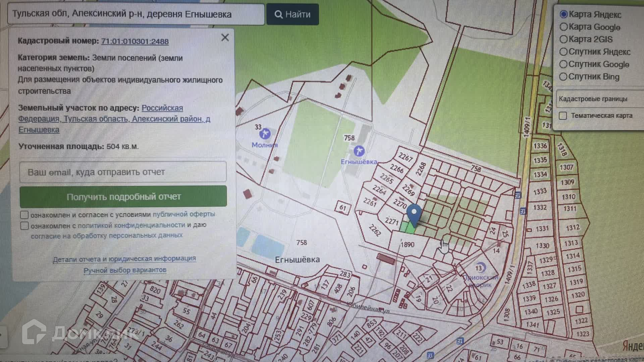The height and width of the screenshot is (362, 644).
Task: Select Спутник Яндекс map layer
Action: (563, 52)
